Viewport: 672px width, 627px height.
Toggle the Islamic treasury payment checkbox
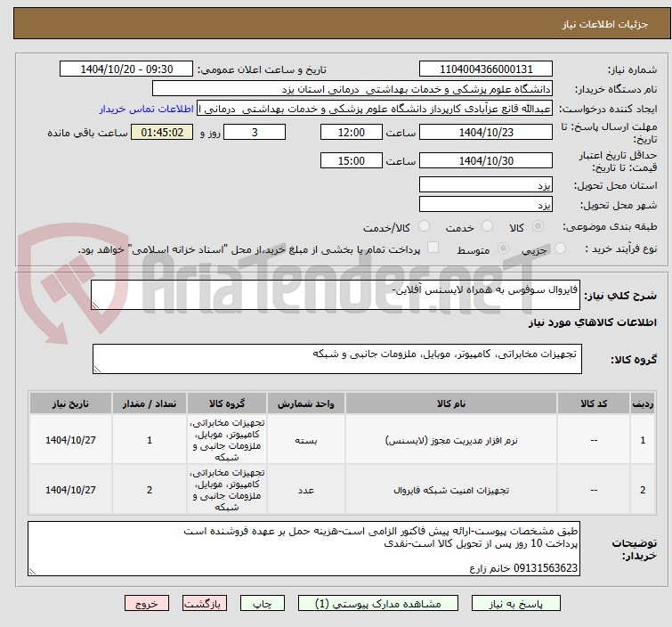pos(433,248)
